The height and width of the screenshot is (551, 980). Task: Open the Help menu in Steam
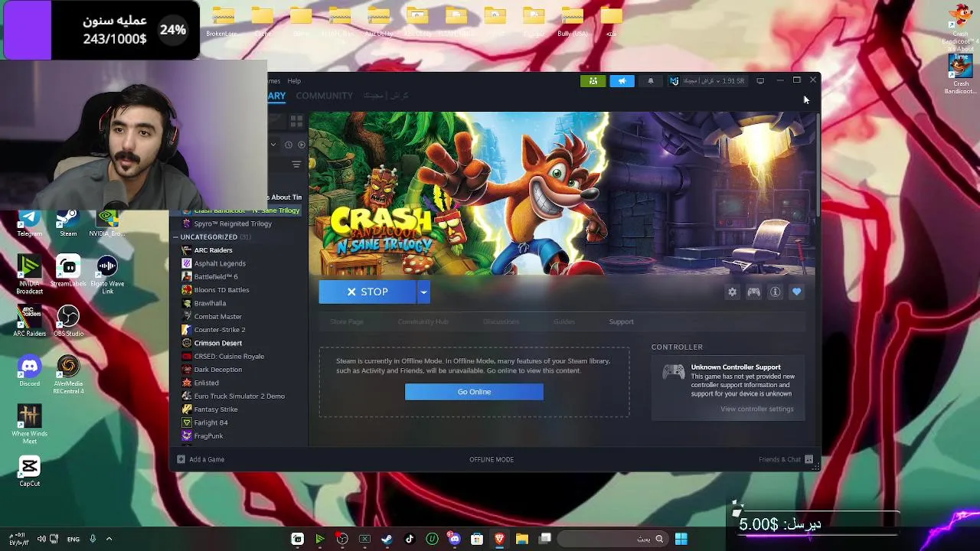tap(294, 80)
